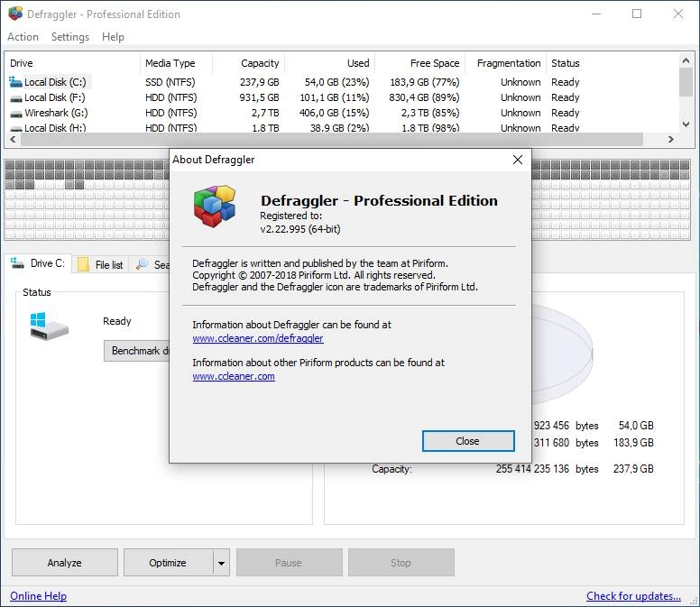Open the Action menu
This screenshot has width=700, height=607.
click(23, 37)
